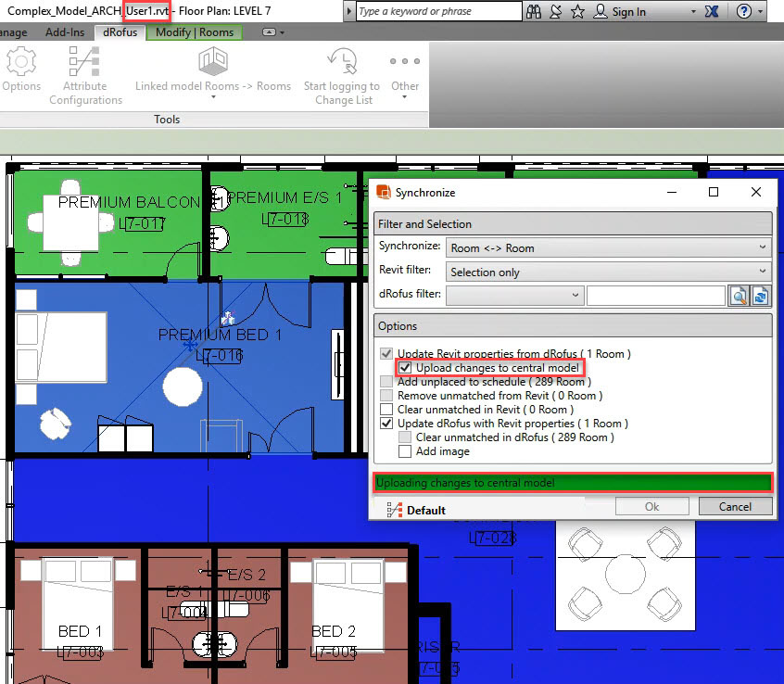Switch to the Add-Ins ribbon tab
Screen dimensions: 784x684
(x=65, y=31)
